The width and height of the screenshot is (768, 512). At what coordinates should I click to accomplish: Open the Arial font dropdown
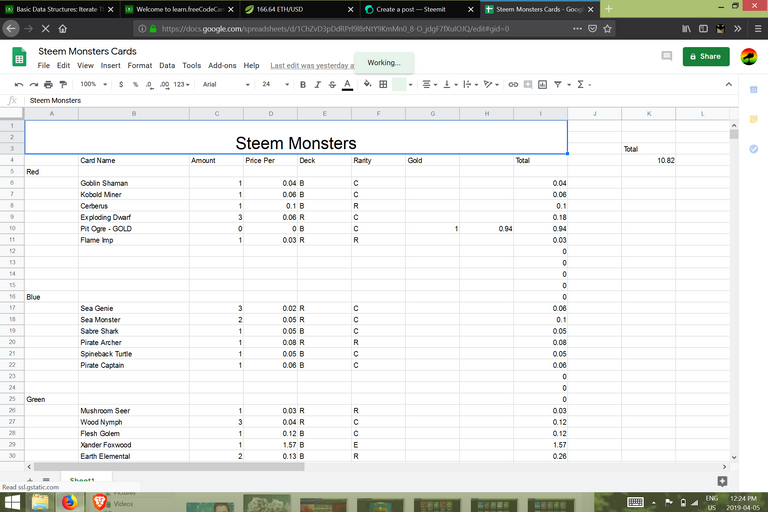(226, 84)
